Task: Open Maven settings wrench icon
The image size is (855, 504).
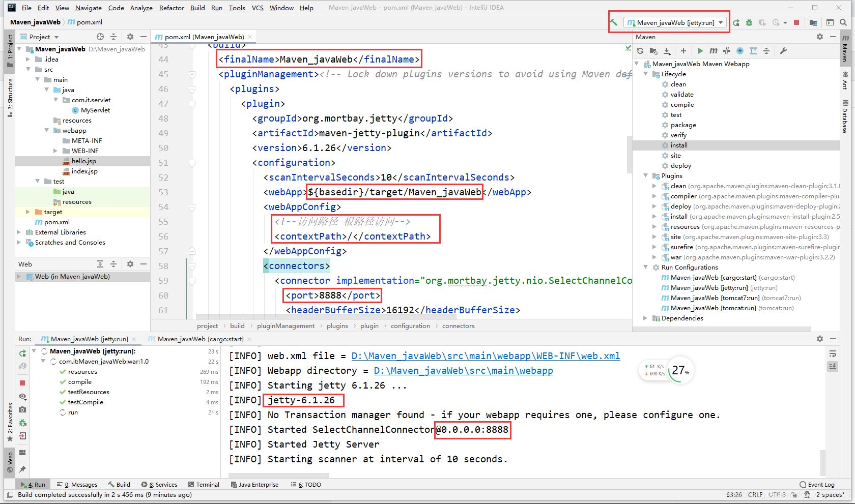Action: pos(783,51)
